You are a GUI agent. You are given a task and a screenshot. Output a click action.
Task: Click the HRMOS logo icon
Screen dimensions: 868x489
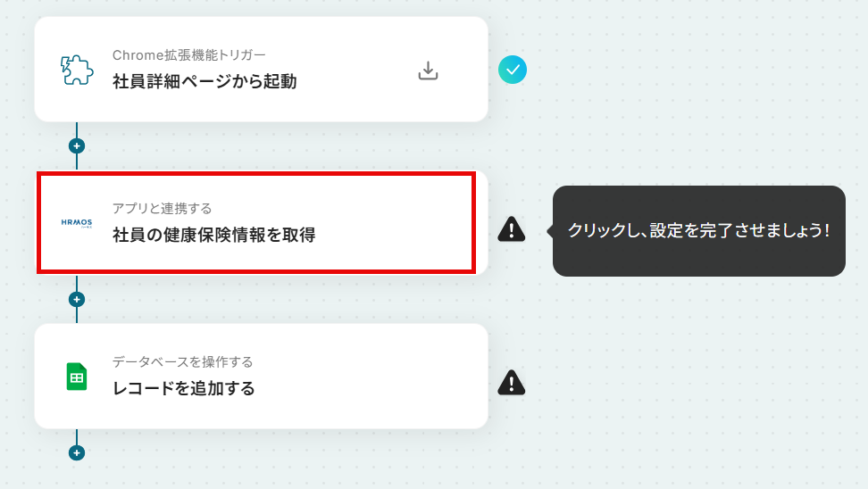click(77, 223)
